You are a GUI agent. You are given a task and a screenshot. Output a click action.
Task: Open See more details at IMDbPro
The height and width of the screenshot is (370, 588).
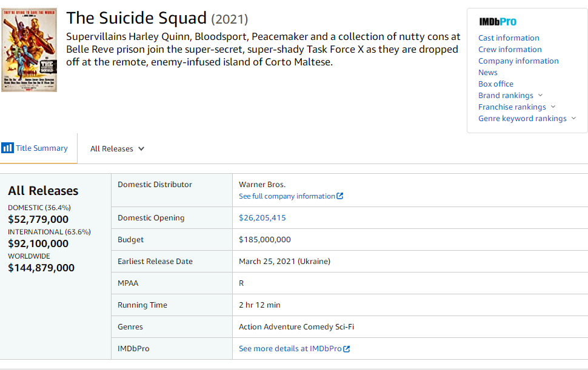coord(290,349)
